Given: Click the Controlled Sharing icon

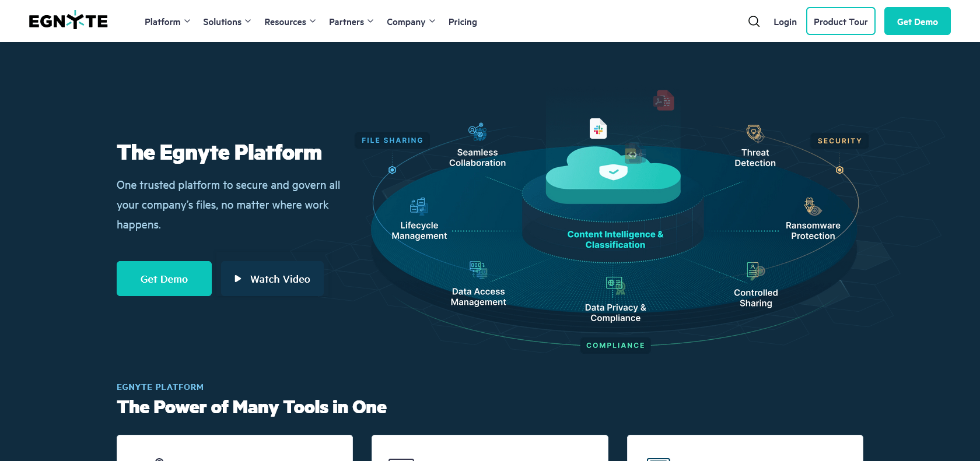Looking at the screenshot, I should click(x=755, y=271).
